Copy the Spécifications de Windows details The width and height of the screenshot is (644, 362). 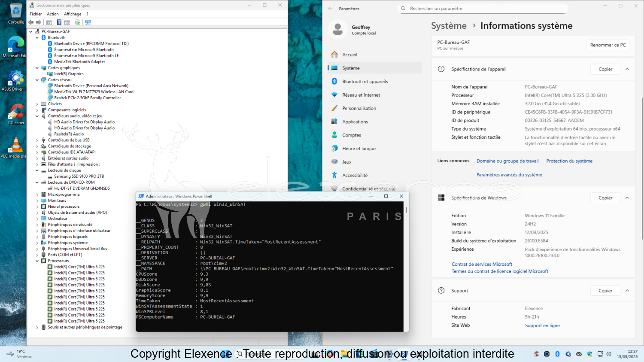pyautogui.click(x=605, y=198)
